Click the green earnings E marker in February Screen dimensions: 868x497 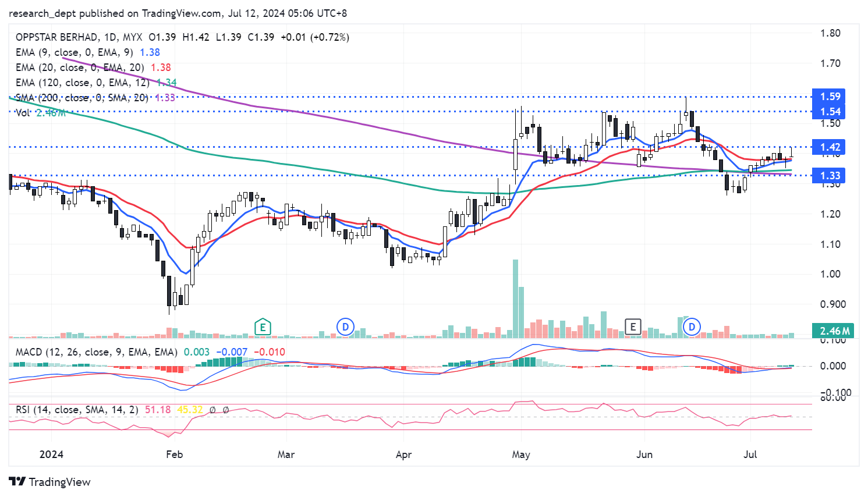click(263, 327)
